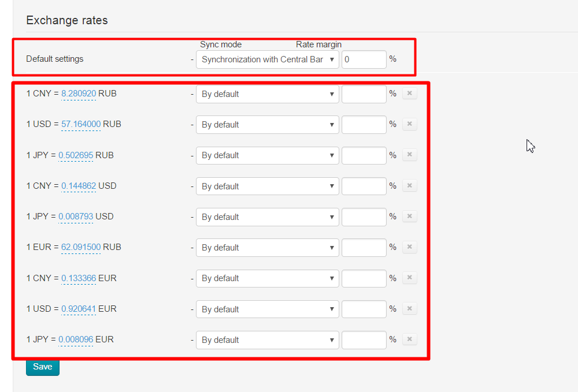Focus rate margin field for CNY to USD
Viewport: 578px width, 392px height.
[364, 186]
